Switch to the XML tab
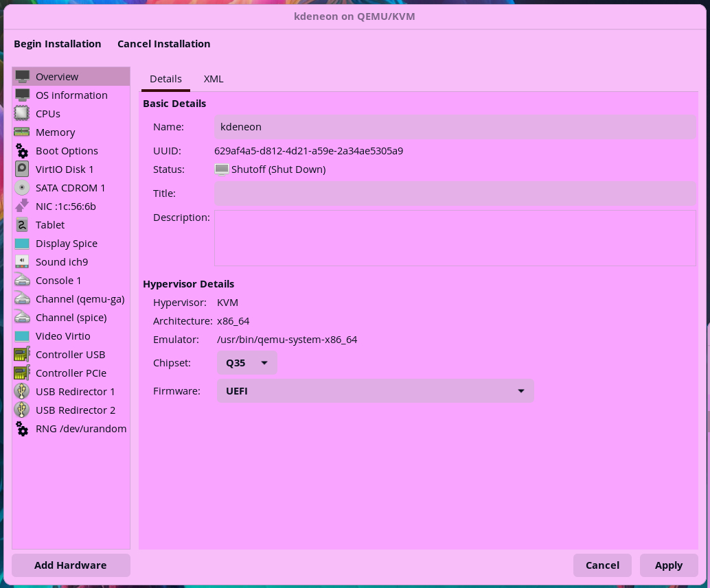This screenshot has height=588, width=710. point(214,79)
